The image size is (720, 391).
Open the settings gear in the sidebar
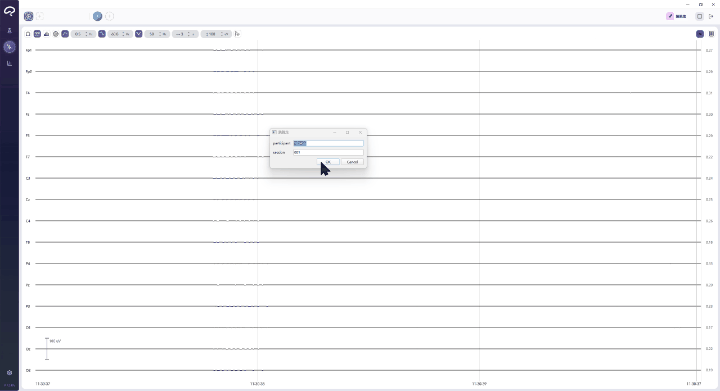(x=9, y=373)
